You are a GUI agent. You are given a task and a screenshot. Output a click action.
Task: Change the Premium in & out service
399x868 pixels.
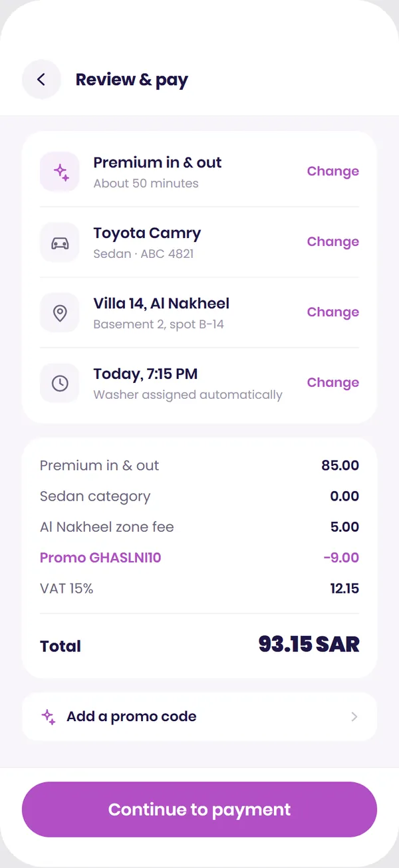pyautogui.click(x=332, y=171)
